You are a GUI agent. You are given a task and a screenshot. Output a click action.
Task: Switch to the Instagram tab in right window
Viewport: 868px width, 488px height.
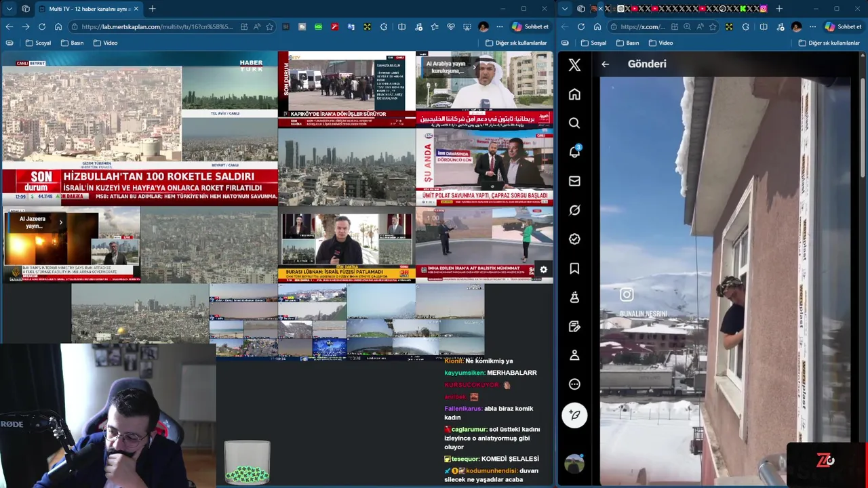tap(764, 9)
